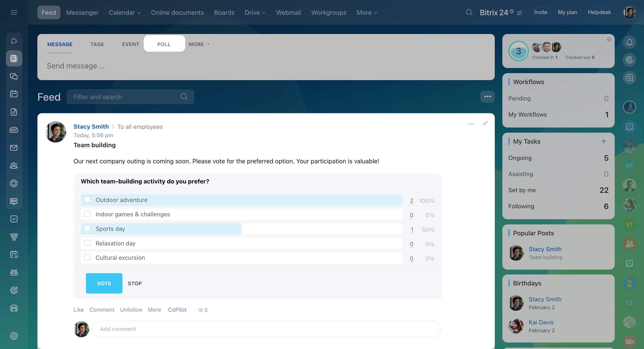Click the CoPilot link under the post
This screenshot has height=349, width=644.
tap(177, 310)
